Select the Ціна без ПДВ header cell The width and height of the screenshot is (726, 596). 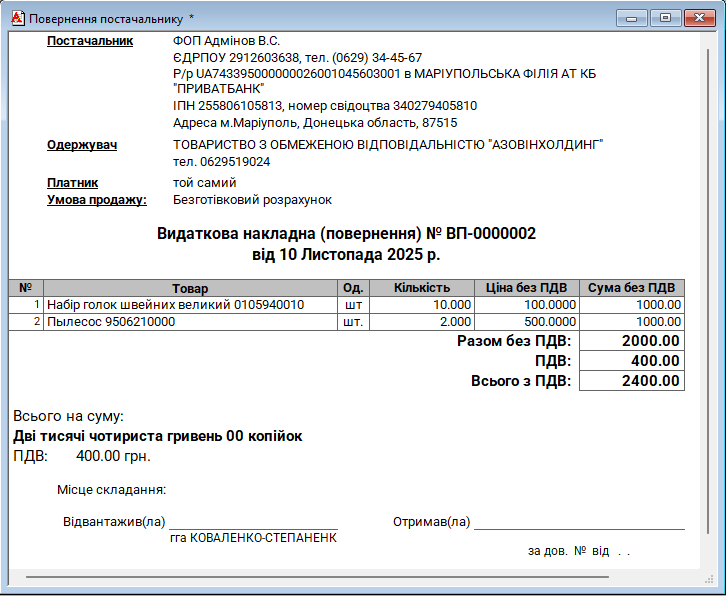point(526,288)
